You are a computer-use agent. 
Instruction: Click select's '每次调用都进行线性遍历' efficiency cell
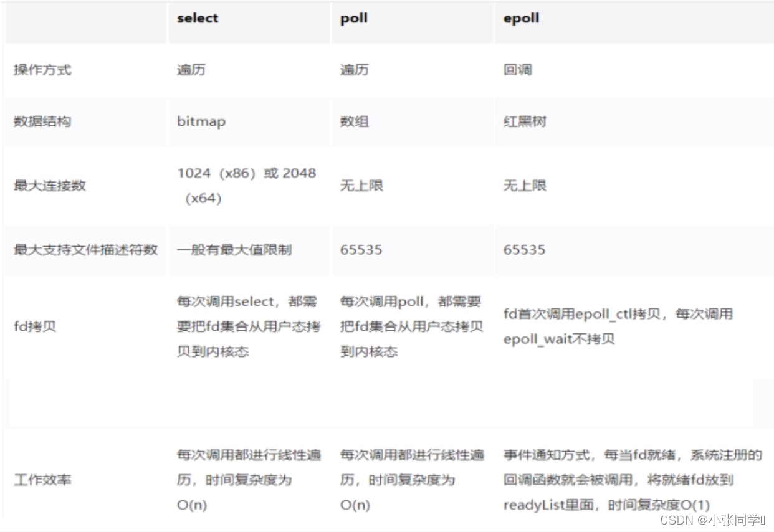click(249, 480)
